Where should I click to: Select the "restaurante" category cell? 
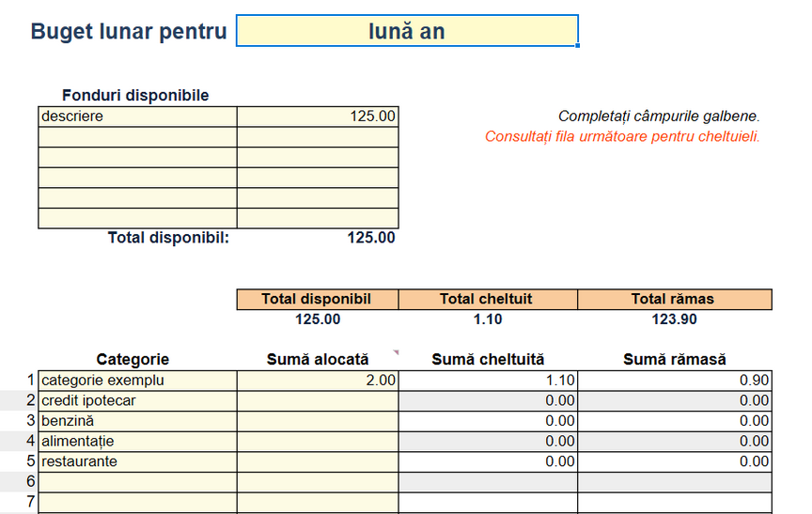(x=137, y=461)
